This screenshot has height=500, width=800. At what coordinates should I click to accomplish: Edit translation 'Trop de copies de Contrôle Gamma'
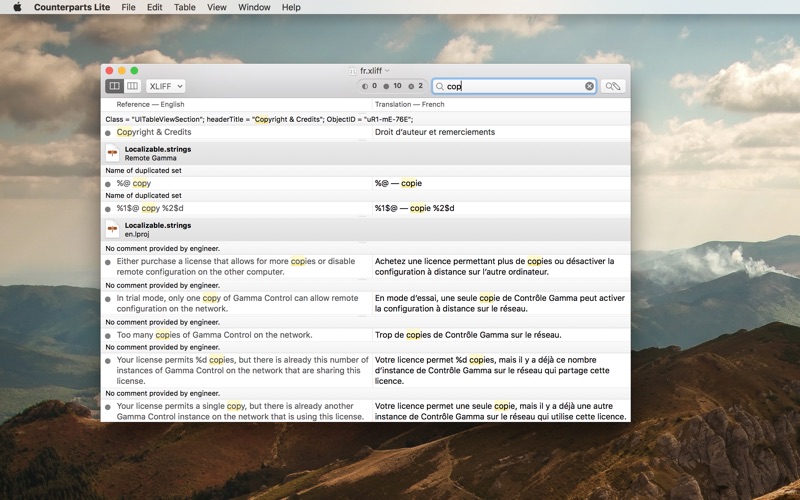click(x=468, y=335)
